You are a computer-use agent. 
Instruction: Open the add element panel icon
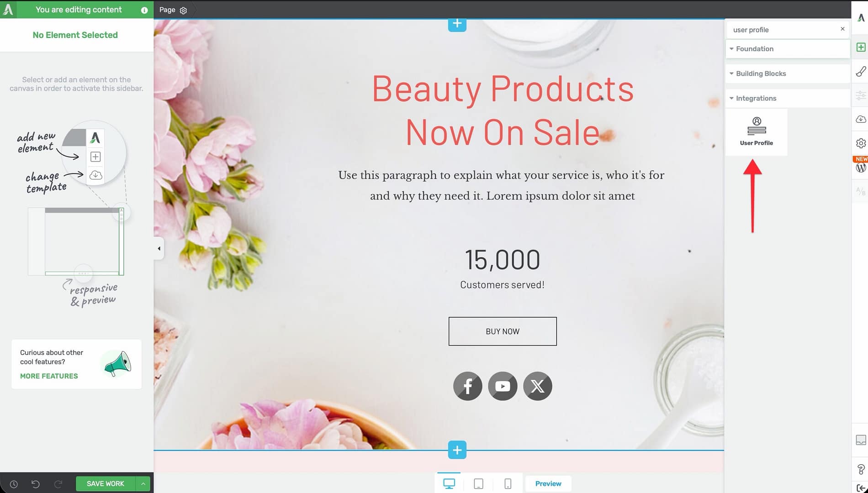[861, 47]
